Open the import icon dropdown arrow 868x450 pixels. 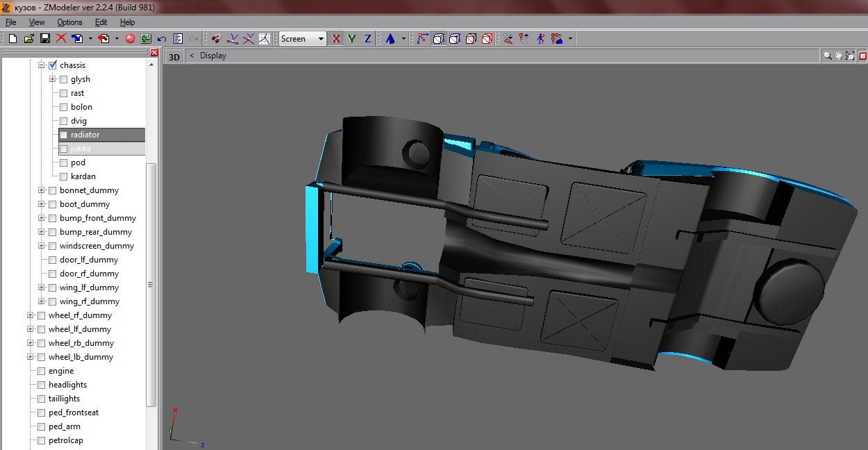pyautogui.click(x=90, y=39)
